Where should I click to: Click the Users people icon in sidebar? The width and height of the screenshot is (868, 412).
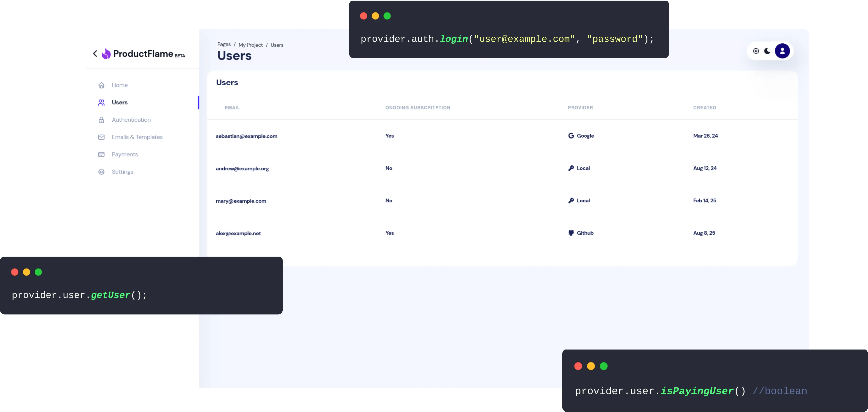[x=101, y=103]
